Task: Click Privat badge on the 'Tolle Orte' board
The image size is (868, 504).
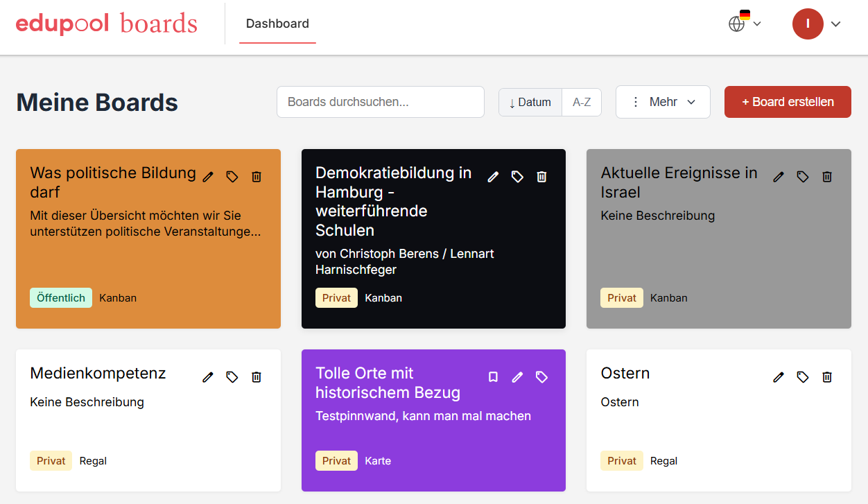Action: click(336, 461)
